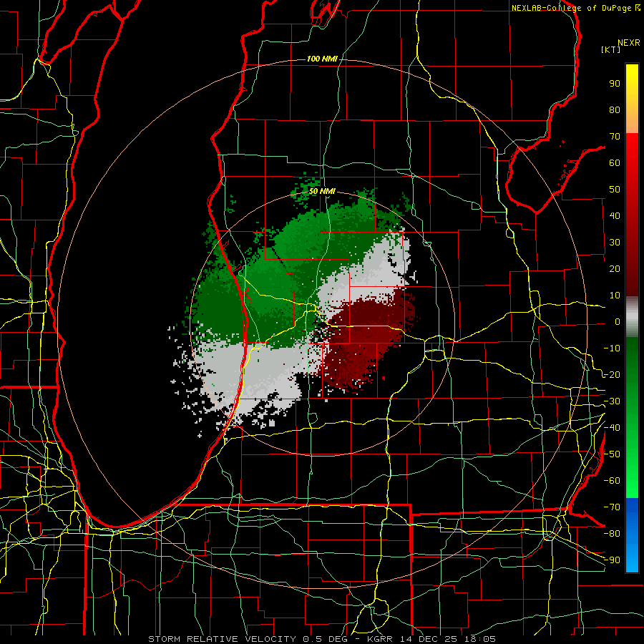Click the -40 tick label on velocity scale
Viewport: 644px width, 644px height.
(x=612, y=428)
